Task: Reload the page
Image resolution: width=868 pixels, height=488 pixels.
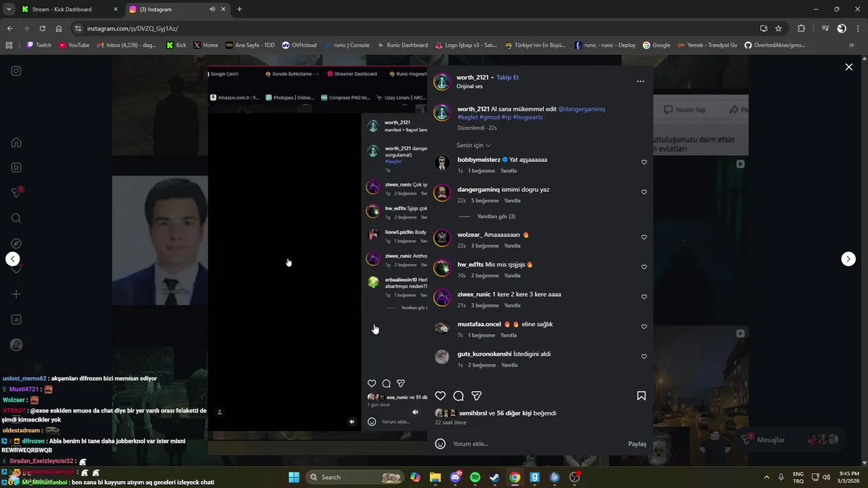Action: coord(42,28)
